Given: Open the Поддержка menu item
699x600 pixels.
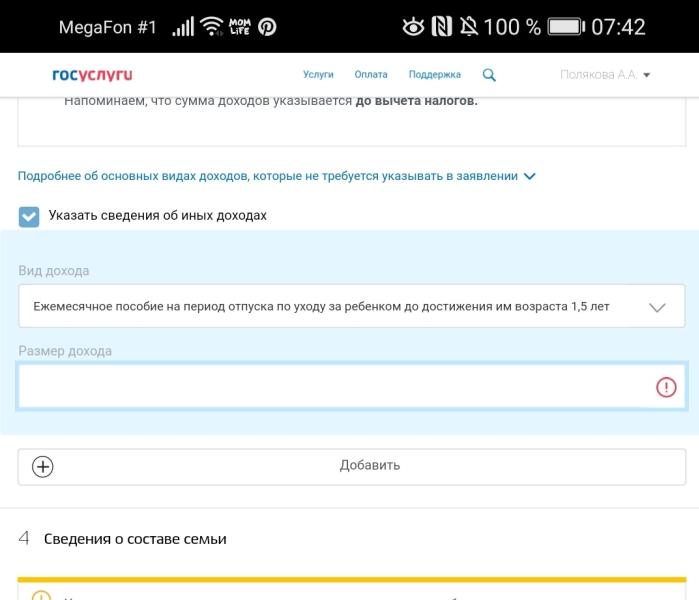Looking at the screenshot, I should coord(435,75).
